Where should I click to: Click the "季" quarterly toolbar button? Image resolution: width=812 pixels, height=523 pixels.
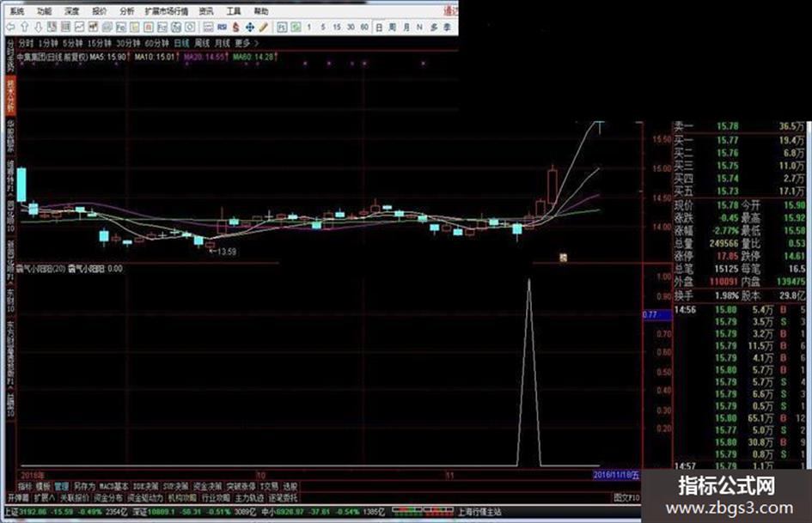pyautogui.click(x=447, y=27)
